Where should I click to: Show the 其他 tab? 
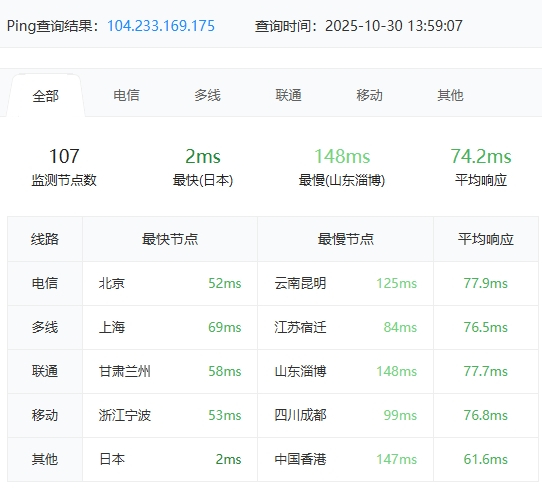450,95
